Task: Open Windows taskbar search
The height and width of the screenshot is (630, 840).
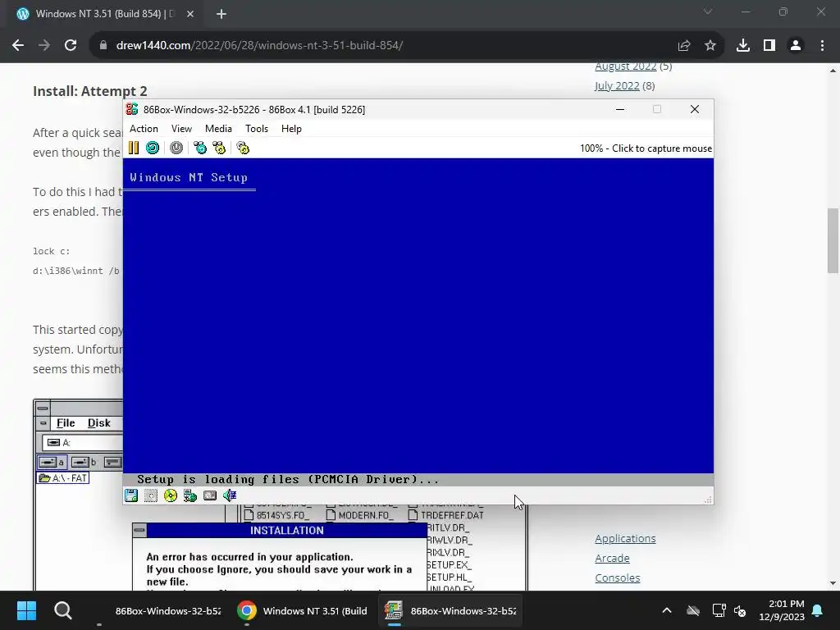Action: click(x=62, y=610)
